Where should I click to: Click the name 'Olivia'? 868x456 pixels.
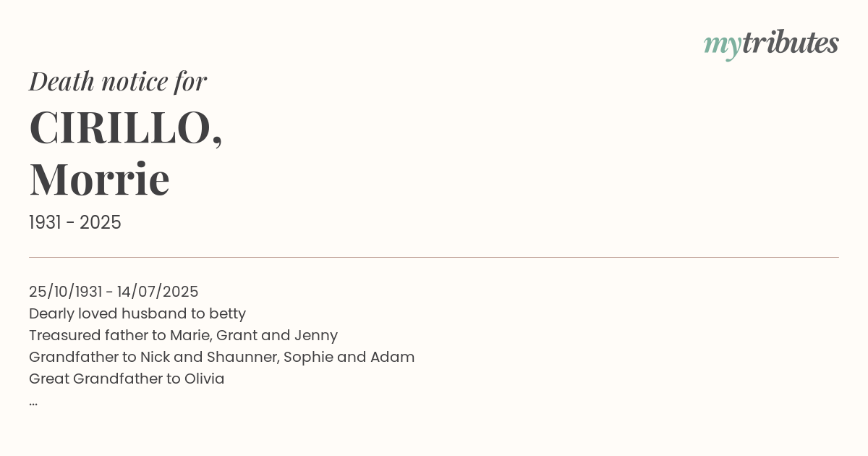[205, 379]
